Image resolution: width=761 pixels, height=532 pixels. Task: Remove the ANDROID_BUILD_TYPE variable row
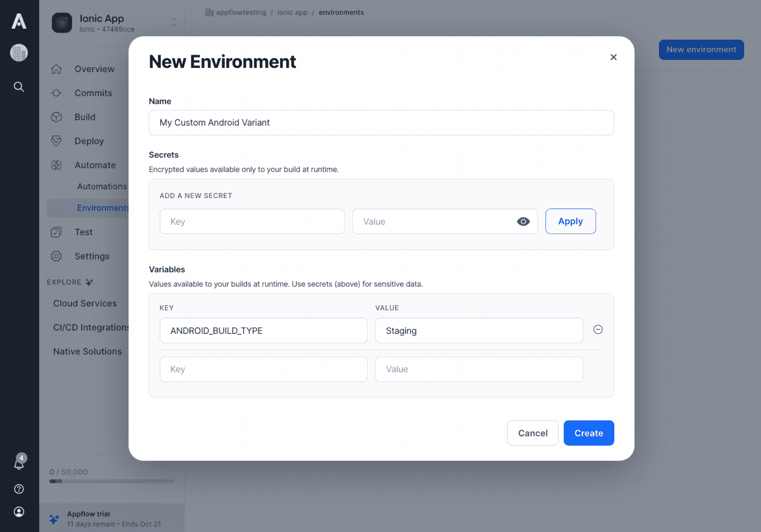(x=598, y=329)
